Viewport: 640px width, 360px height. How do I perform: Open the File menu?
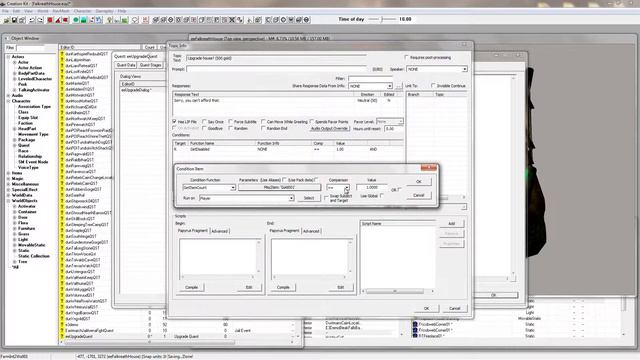[5, 11]
